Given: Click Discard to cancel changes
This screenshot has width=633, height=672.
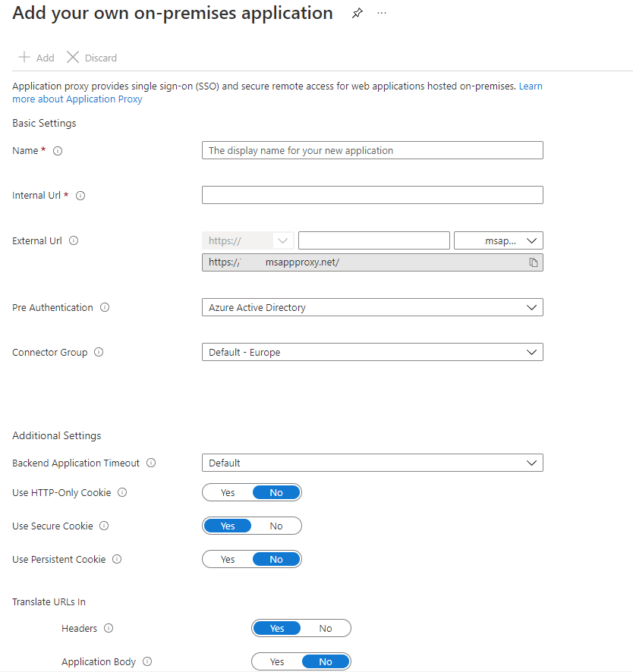Looking at the screenshot, I should pos(90,57).
